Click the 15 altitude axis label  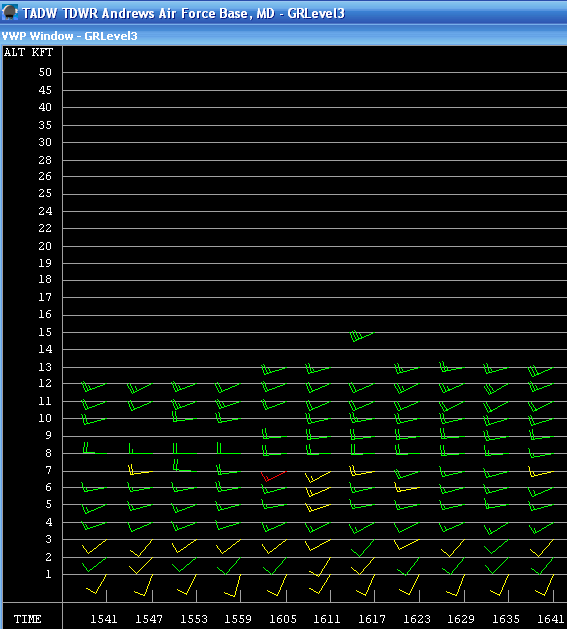pyautogui.click(x=45, y=332)
